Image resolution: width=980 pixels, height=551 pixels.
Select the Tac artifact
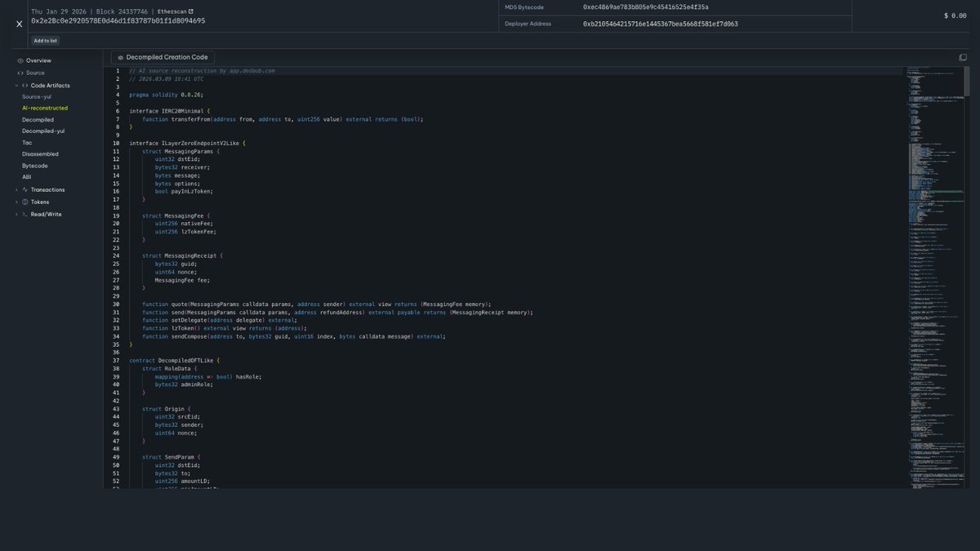click(x=27, y=142)
